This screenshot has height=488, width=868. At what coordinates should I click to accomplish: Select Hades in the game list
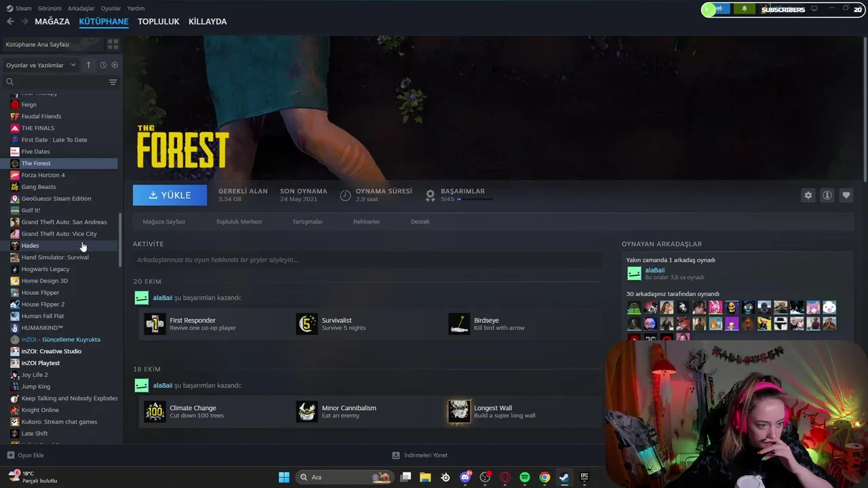click(64, 245)
